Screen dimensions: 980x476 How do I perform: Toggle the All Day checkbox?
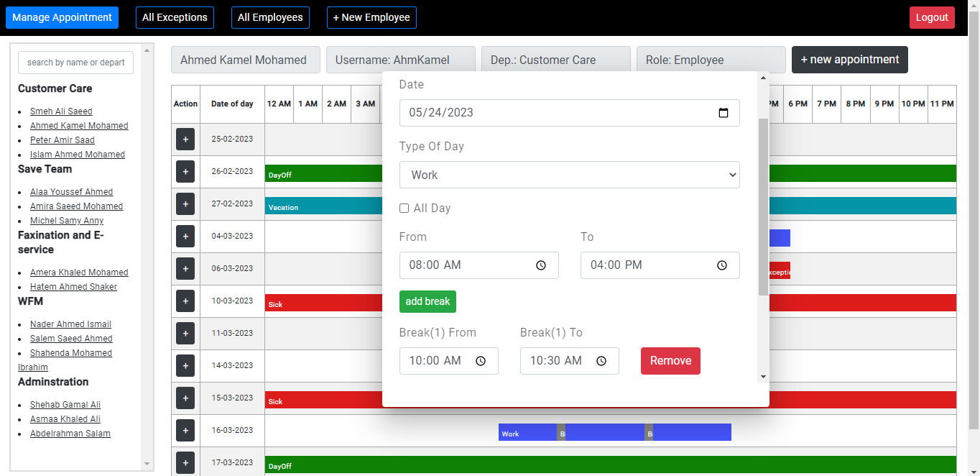click(404, 209)
